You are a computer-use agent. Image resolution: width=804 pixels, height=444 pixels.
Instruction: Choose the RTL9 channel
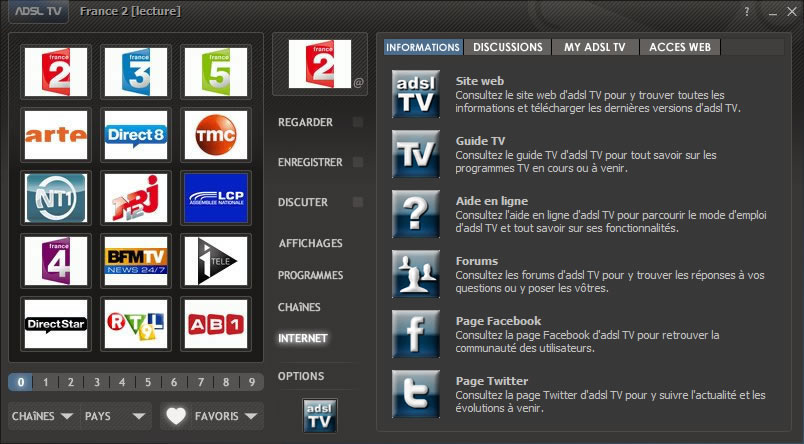[x=136, y=324]
